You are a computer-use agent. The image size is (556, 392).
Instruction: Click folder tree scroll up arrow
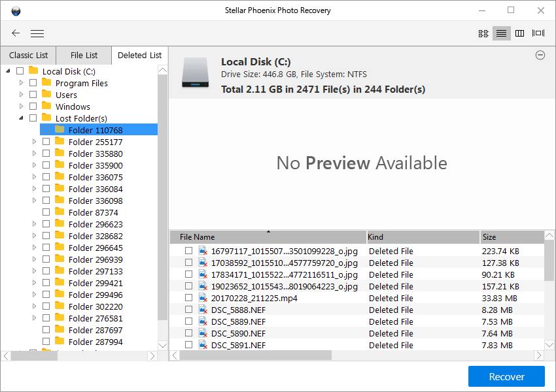162,70
